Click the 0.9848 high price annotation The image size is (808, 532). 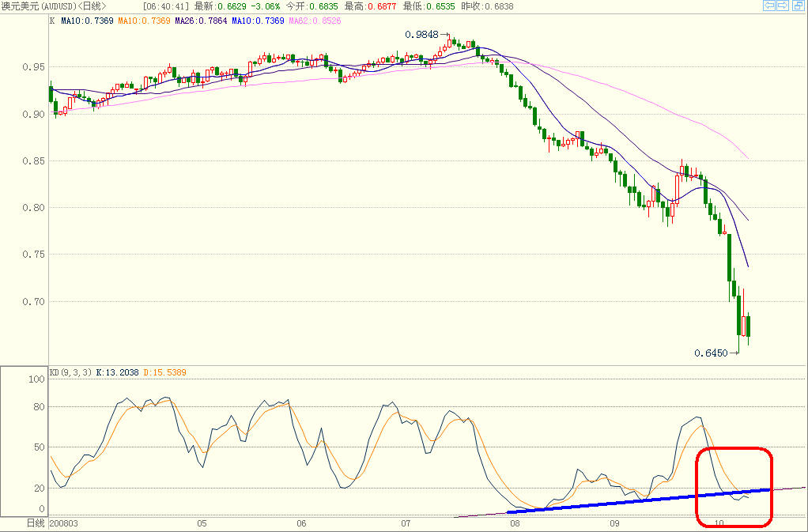coord(421,35)
